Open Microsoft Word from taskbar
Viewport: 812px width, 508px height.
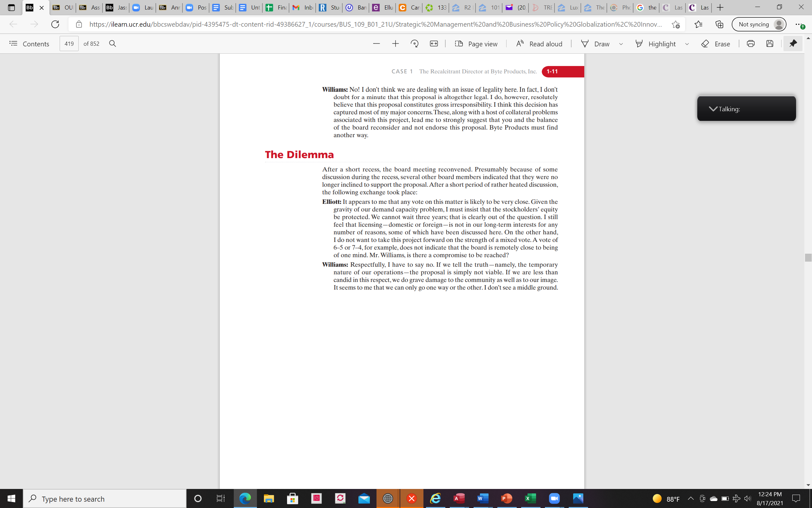[483, 498]
